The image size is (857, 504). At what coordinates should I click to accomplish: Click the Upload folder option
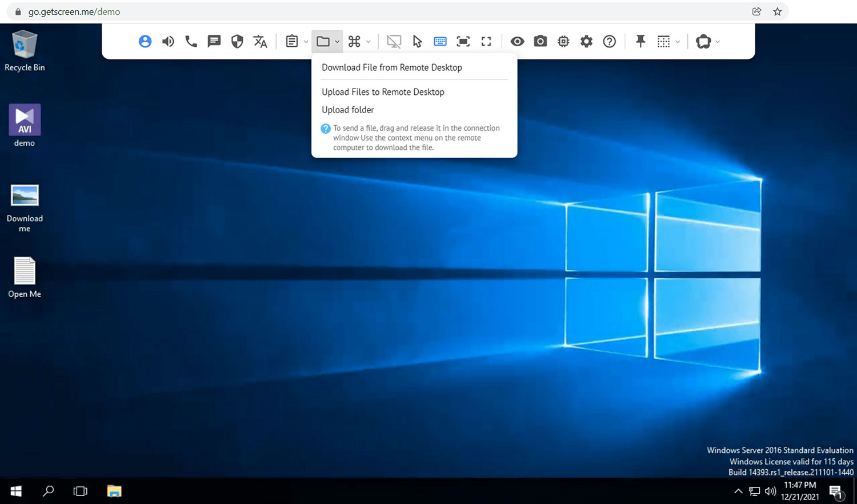(x=347, y=110)
